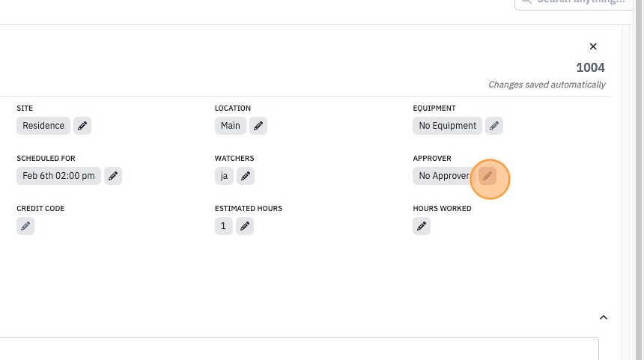644x360 pixels.
Task: Click the Residence site chip
Action: [43, 126]
